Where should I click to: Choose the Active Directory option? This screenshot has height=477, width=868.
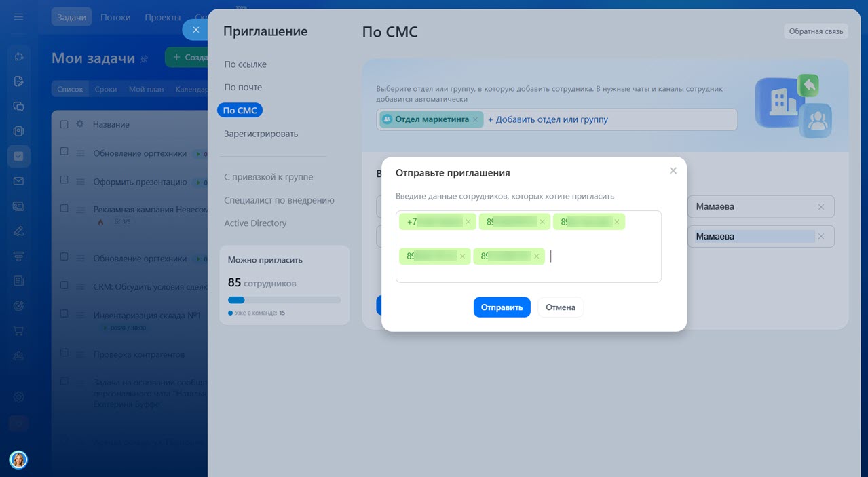click(x=255, y=223)
